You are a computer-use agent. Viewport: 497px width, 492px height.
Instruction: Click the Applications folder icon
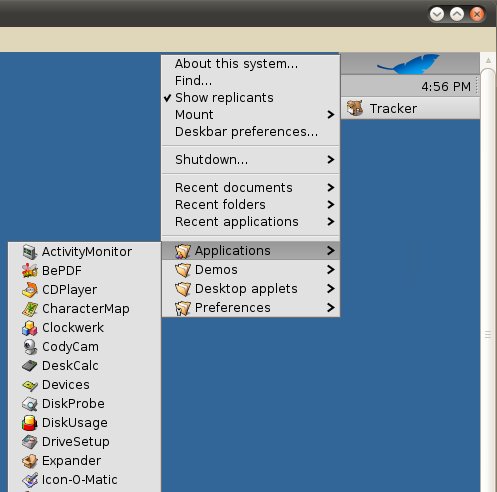(x=183, y=251)
